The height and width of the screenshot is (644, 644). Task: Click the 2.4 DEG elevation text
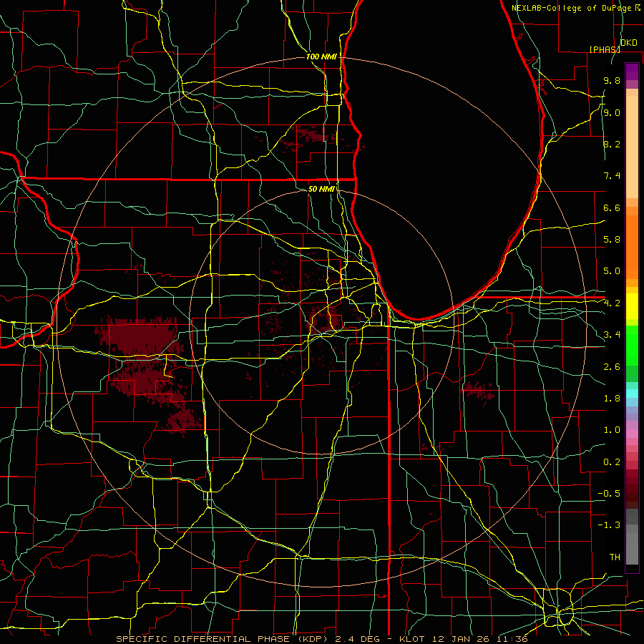357,639
